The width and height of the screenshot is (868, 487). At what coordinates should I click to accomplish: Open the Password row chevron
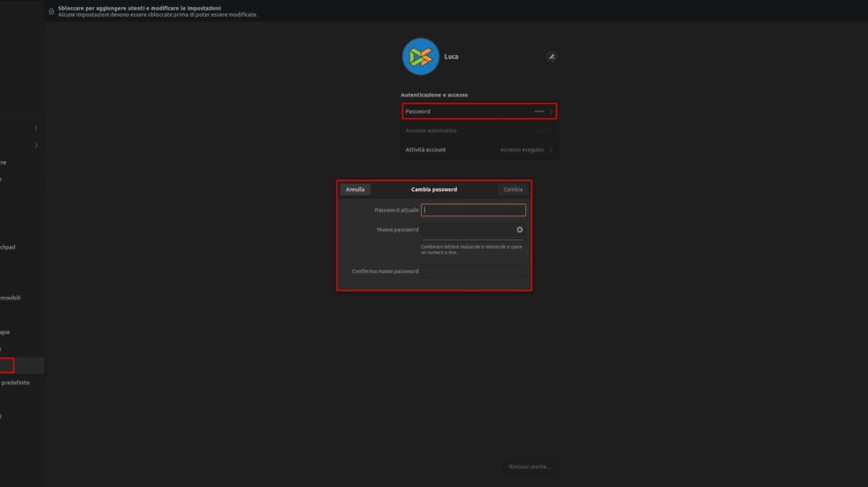click(x=551, y=111)
